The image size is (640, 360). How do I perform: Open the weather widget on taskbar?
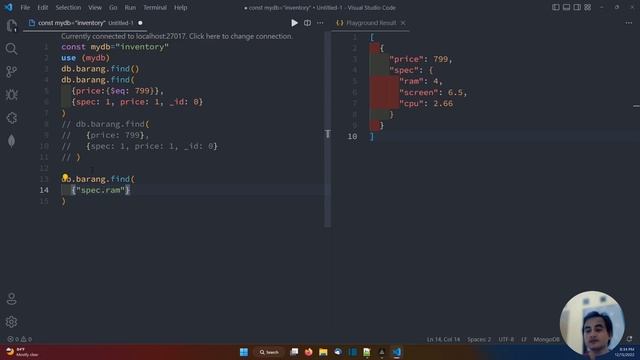22,352
